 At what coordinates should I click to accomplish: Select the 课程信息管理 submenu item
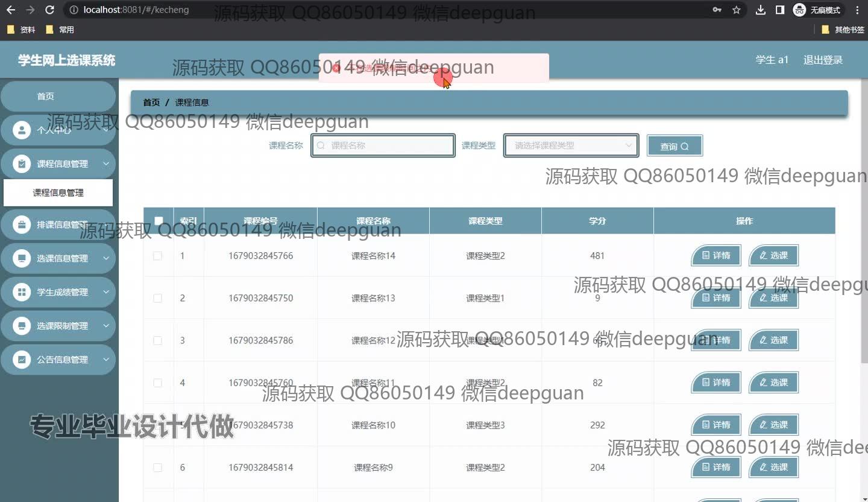(58, 192)
